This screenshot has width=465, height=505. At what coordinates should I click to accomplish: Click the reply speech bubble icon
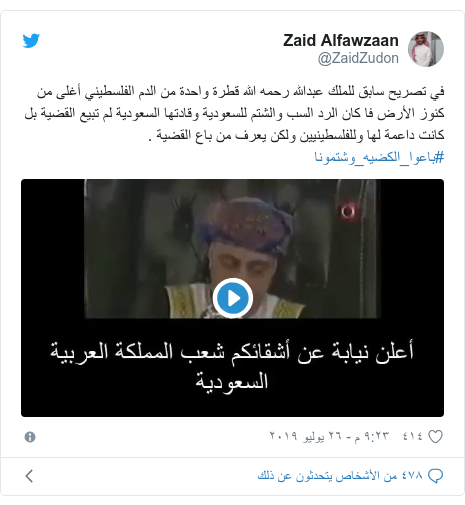(x=435, y=476)
